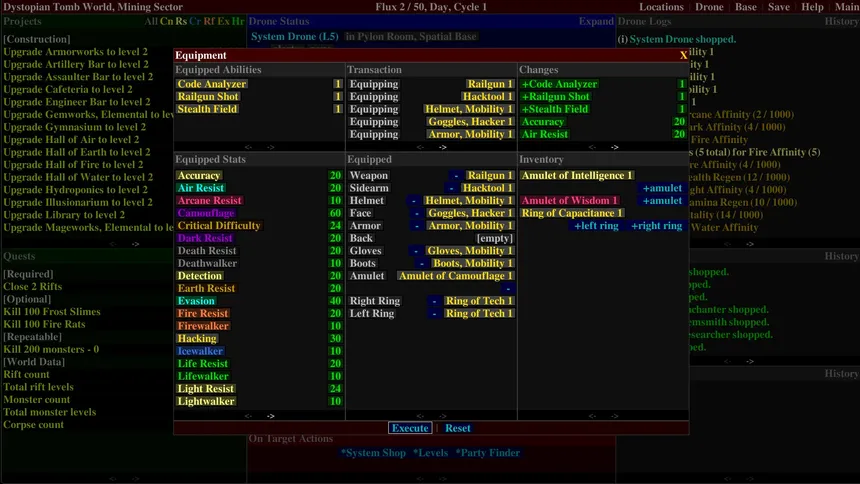Click Rift count world data entry
Viewport: 860px width, 484px height.
point(26,375)
